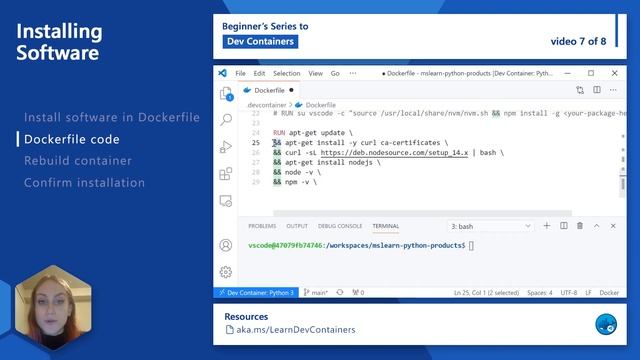Click the round logo in Resources box
The image size is (640, 360).
(606, 324)
